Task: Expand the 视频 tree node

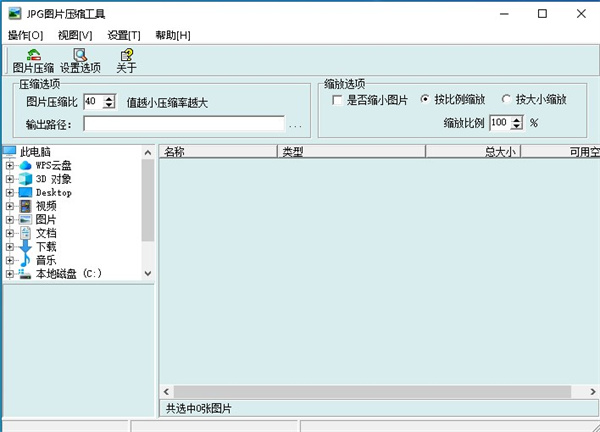Action: pyautogui.click(x=9, y=206)
